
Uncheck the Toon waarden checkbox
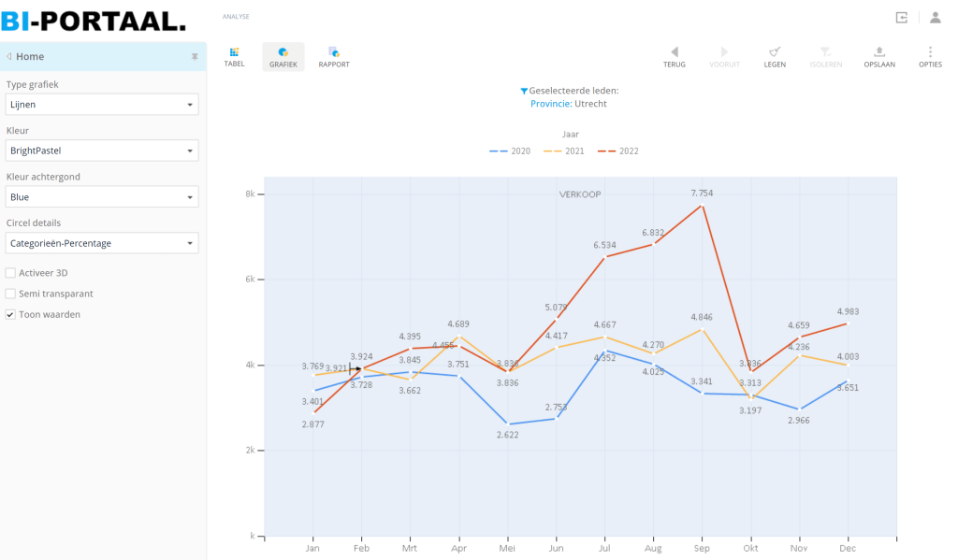10,315
